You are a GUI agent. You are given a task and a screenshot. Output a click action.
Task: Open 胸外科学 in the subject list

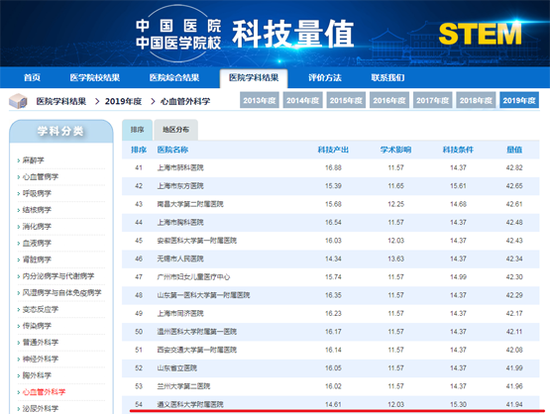click(37, 375)
